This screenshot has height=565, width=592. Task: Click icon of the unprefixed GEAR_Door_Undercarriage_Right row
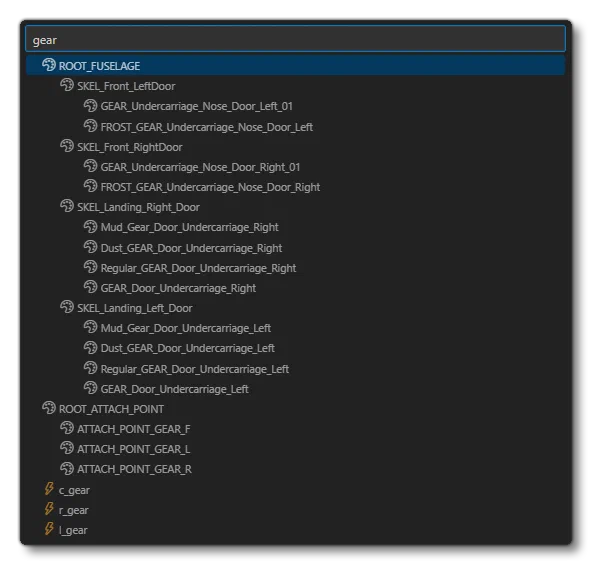tap(90, 287)
